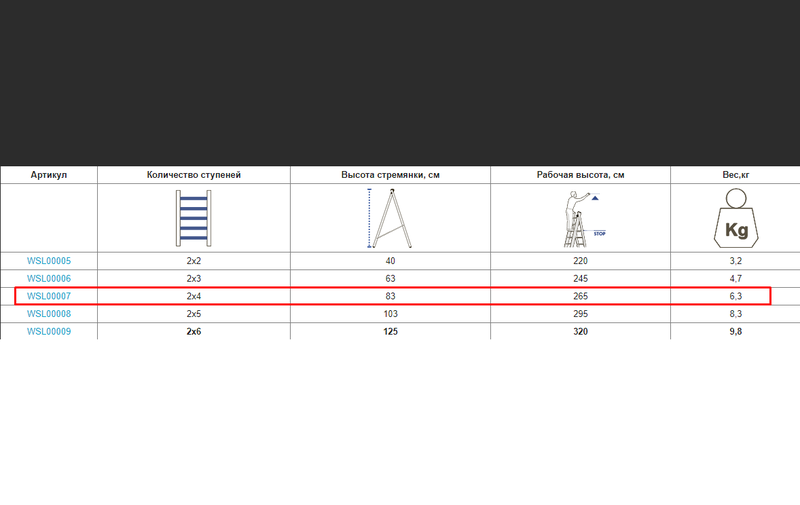Select the 'Высота стремянки, см' header
Screen dimensions: 800x505
[x=390, y=175]
